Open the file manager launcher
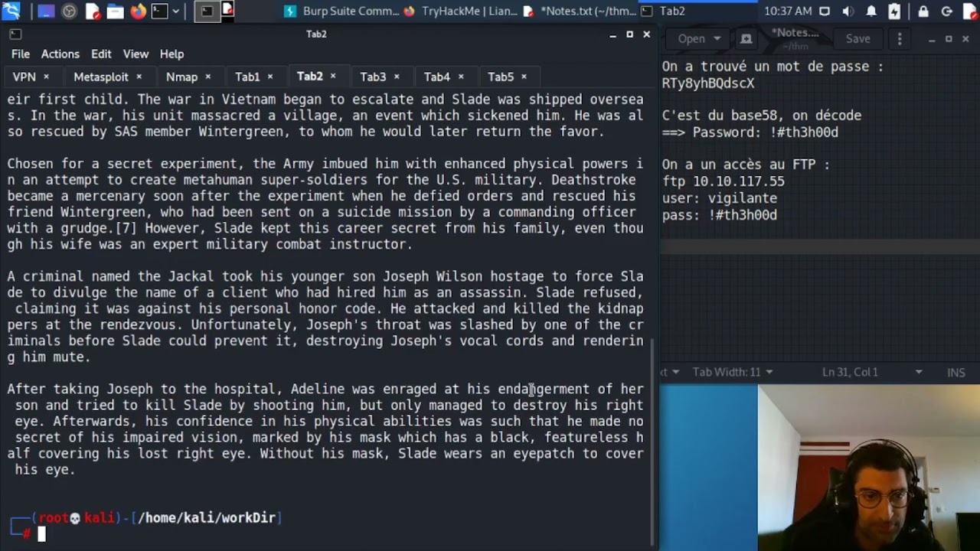 coord(116,11)
